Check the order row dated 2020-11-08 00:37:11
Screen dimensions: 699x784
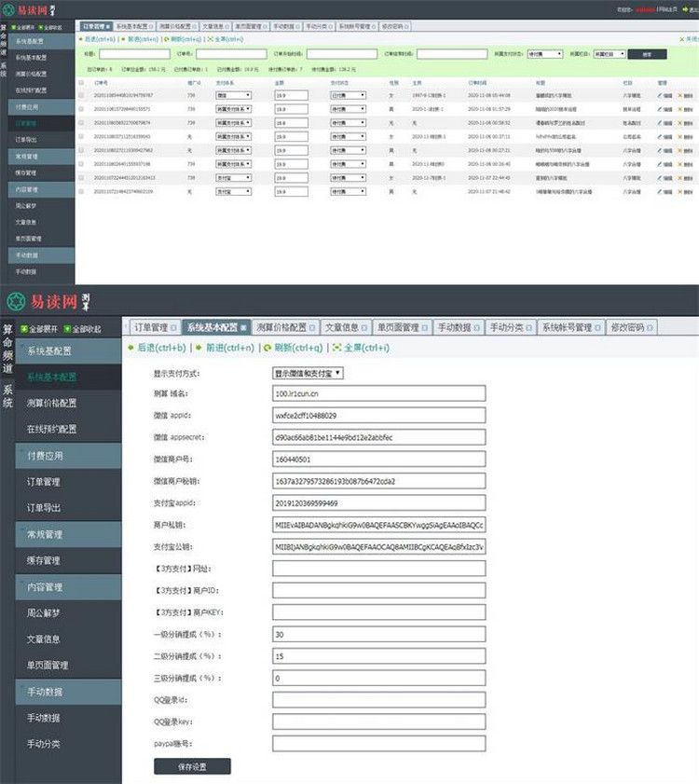(81, 136)
